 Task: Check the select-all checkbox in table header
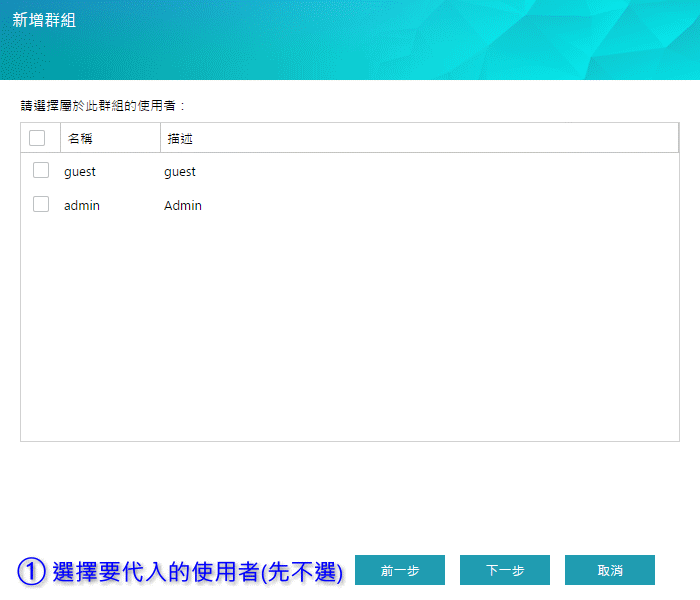37,138
